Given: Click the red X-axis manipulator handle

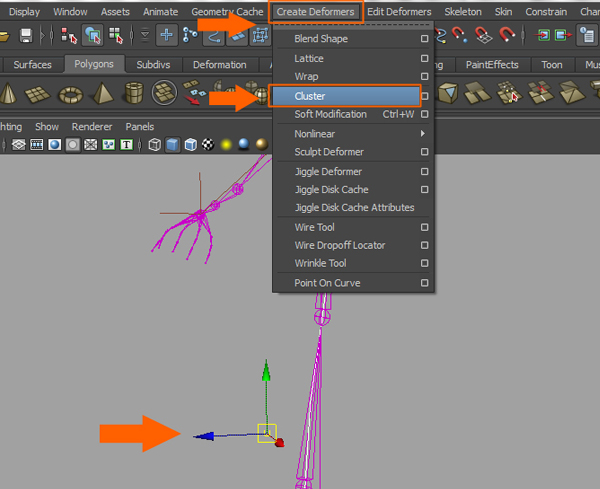Looking at the screenshot, I should tap(280, 442).
